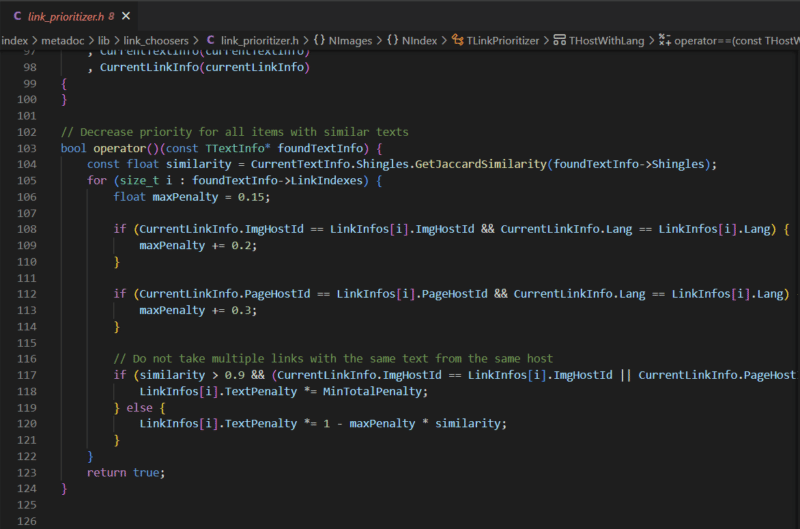Click the NImages namespace braces icon
This screenshot has height=529, width=800.
pos(319,40)
